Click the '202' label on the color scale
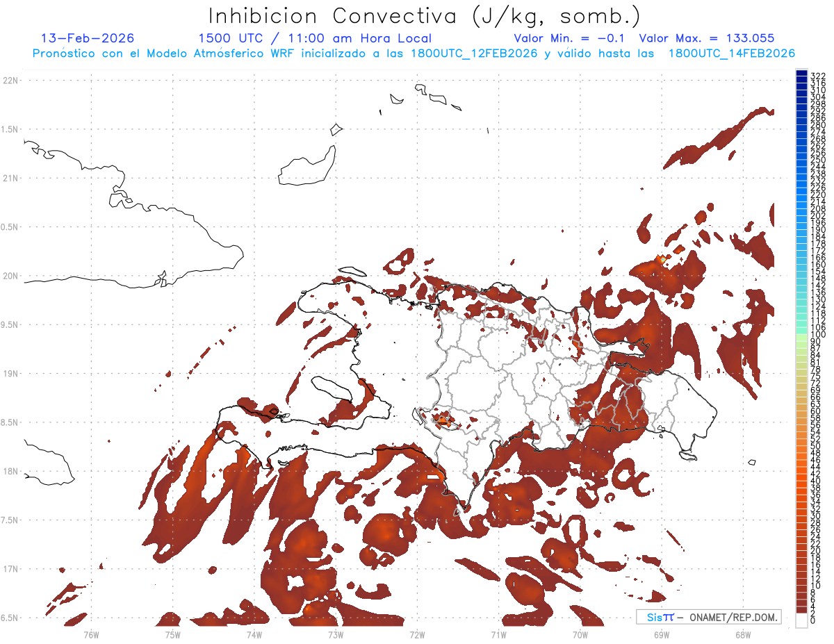Image resolution: width=834 pixels, height=644 pixels. tap(818, 215)
